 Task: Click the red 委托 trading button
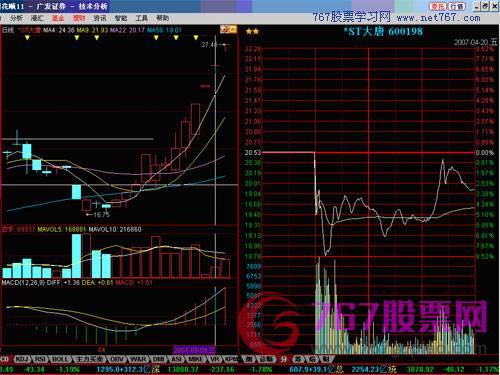click(438, 6)
